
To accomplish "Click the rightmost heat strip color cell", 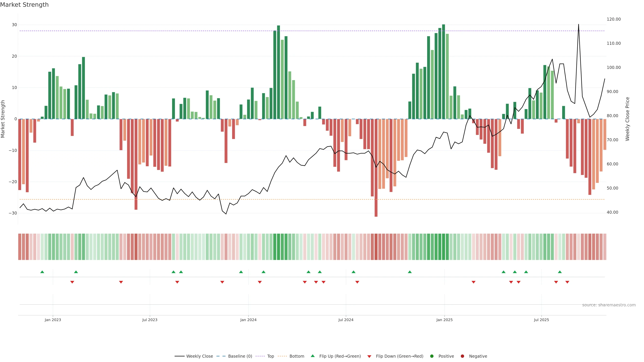I will [605, 247].
